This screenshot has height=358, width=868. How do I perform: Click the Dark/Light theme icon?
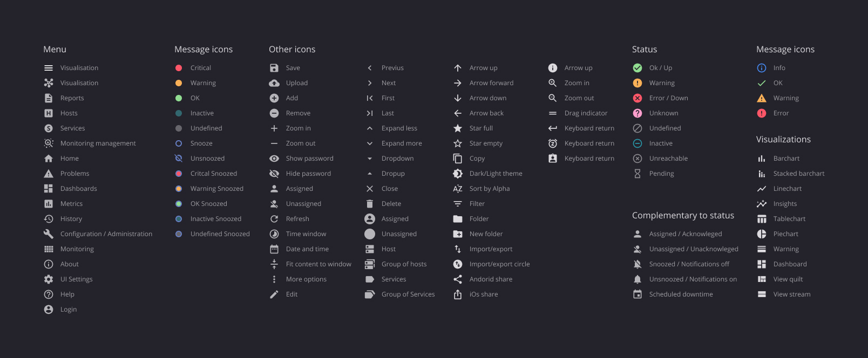(458, 174)
